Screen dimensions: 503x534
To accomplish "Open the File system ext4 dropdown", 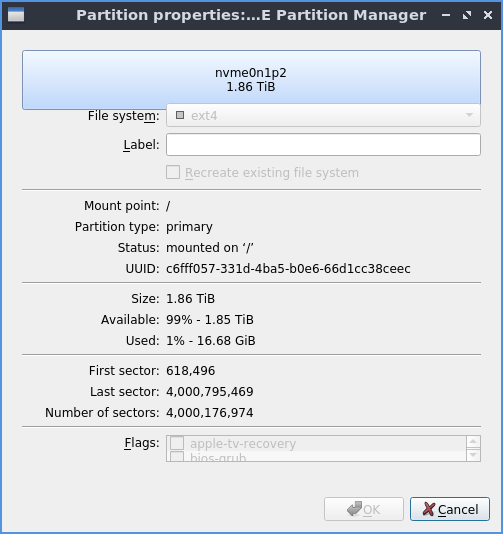I will click(x=323, y=115).
